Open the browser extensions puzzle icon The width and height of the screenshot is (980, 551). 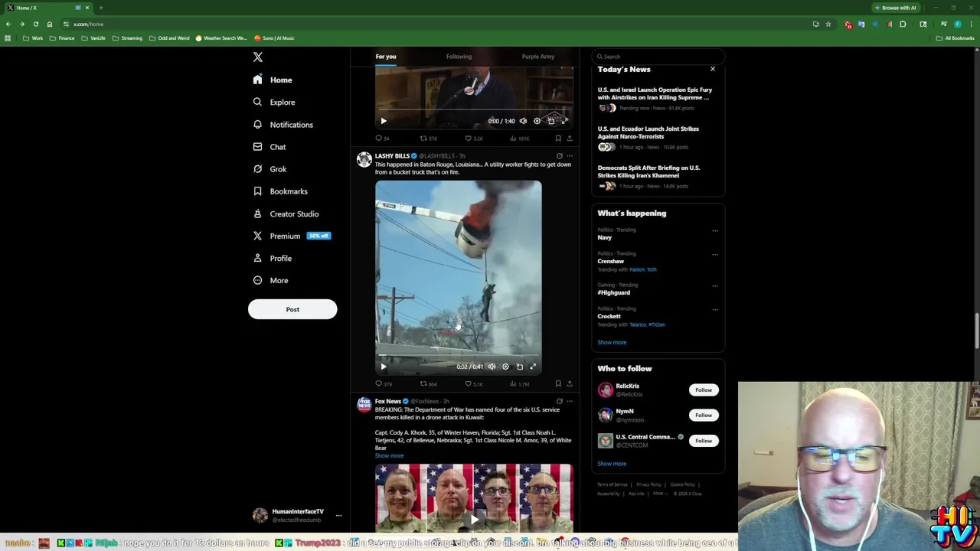pos(903,24)
